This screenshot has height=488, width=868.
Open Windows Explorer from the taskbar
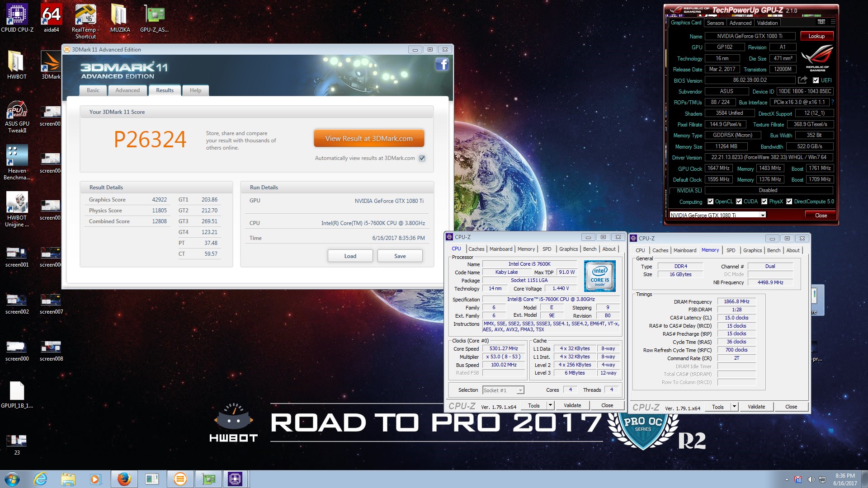68,479
